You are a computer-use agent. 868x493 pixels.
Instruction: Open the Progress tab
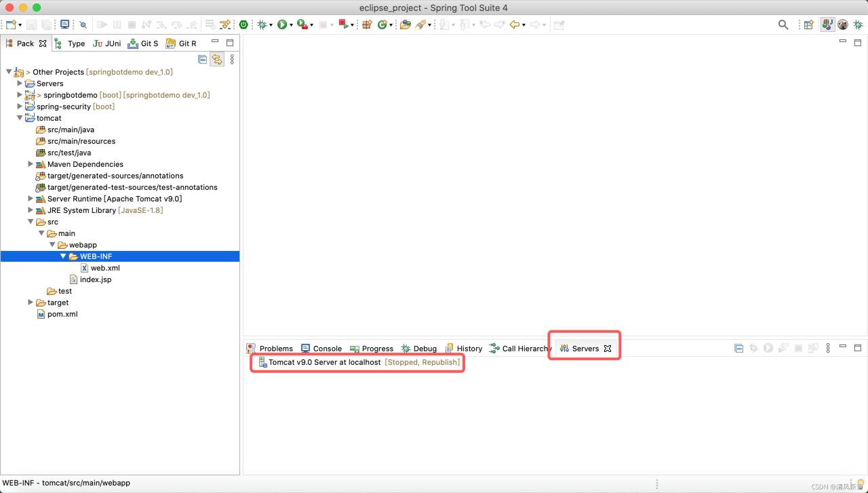(372, 348)
